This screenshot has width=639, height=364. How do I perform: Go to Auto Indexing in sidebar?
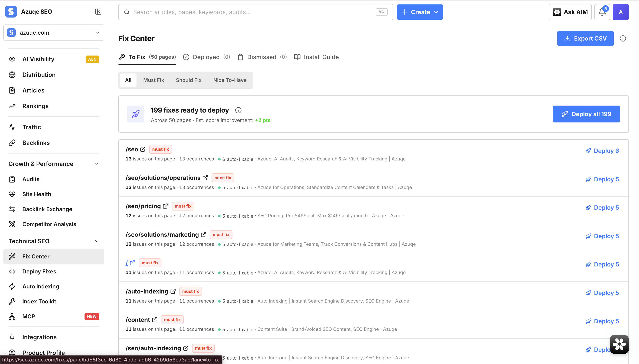coord(54,287)
